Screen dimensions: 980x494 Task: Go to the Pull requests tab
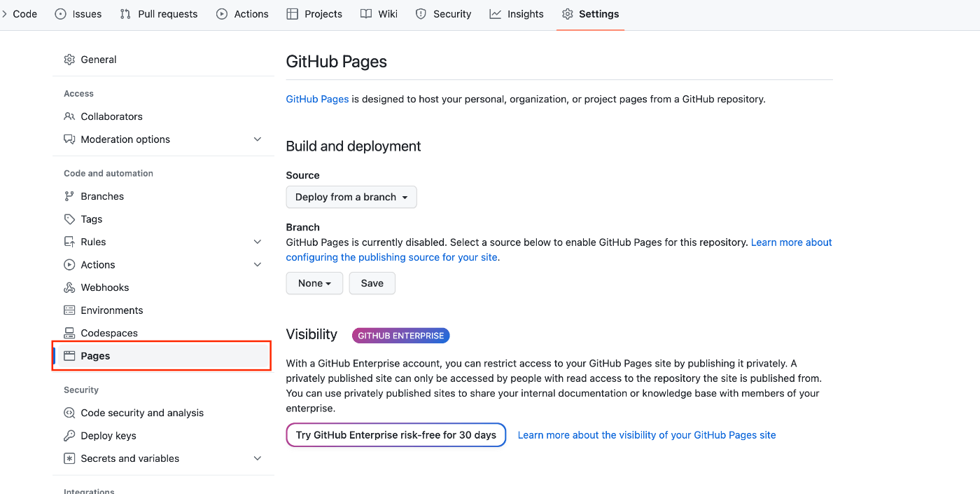pyautogui.click(x=159, y=14)
